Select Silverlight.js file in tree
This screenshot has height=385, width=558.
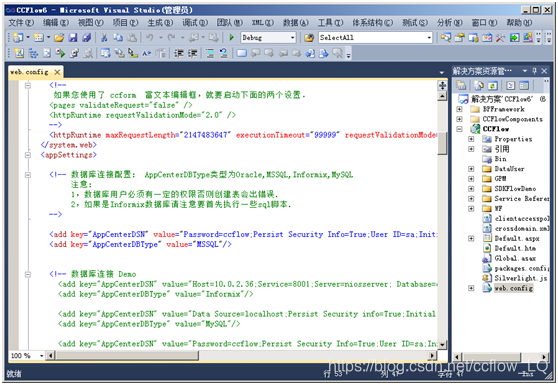coord(521,278)
